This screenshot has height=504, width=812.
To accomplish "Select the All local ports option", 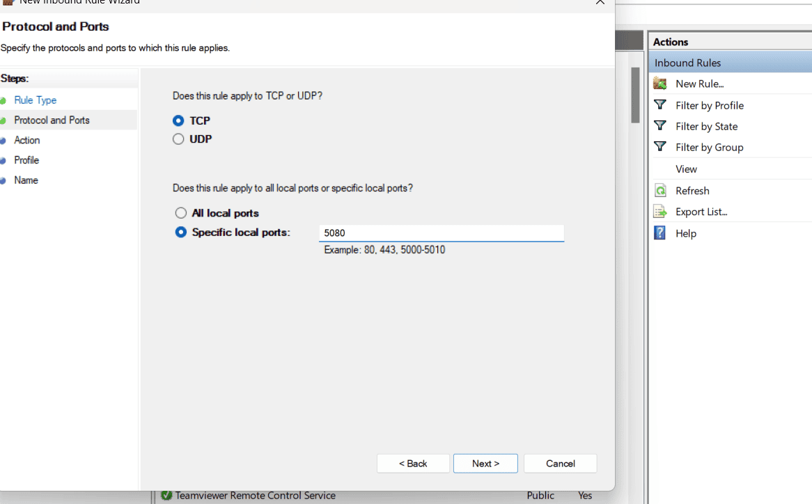I will 181,213.
